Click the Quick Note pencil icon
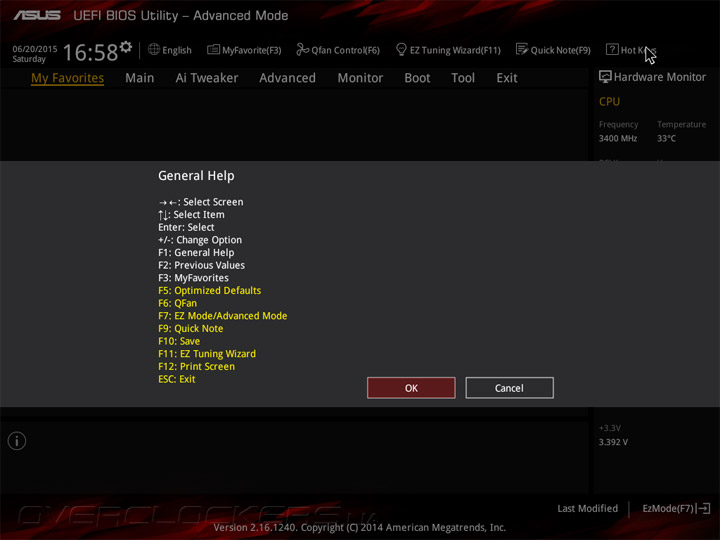This screenshot has width=720, height=540. pos(522,49)
